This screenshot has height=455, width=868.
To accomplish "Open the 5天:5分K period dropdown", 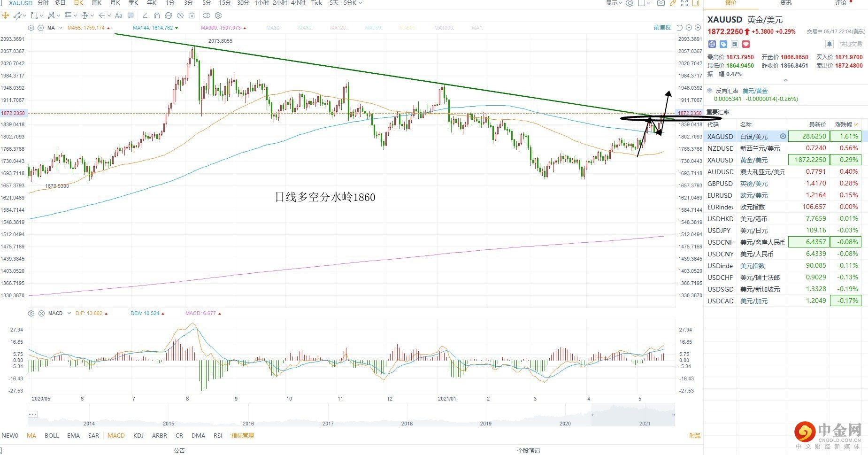I will 346,3.
